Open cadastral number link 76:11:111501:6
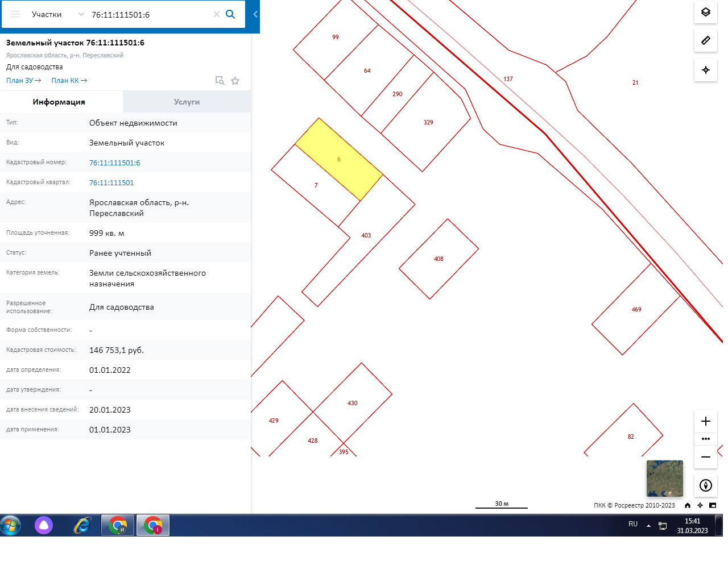The height and width of the screenshot is (582, 728). click(115, 163)
